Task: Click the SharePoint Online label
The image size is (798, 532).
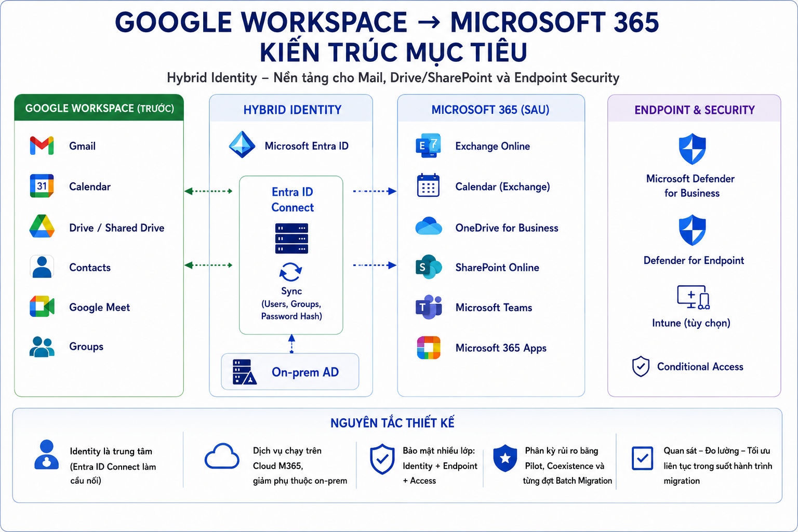Action: [x=497, y=268]
